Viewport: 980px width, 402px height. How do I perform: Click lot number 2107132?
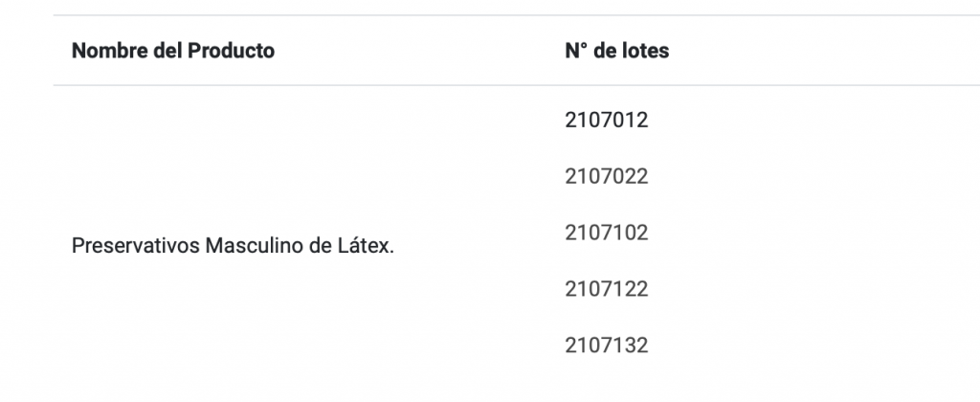607,345
